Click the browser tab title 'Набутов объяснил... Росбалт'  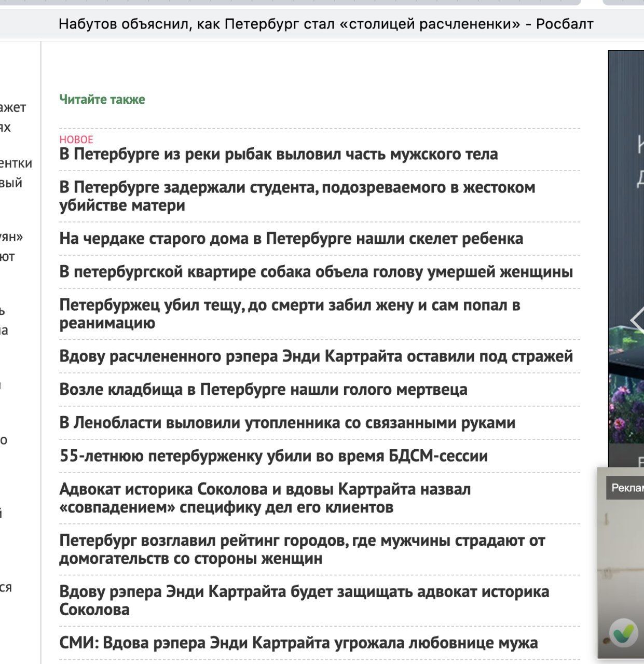pyautogui.click(x=326, y=24)
